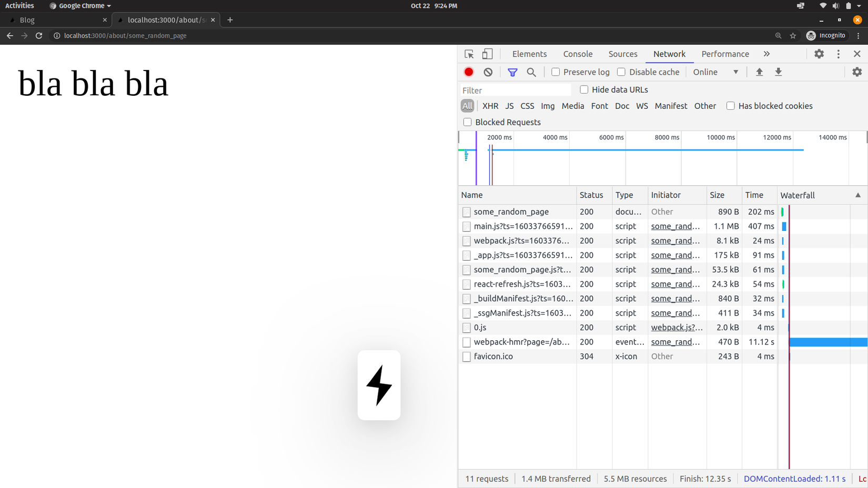
Task: Filter requests by WS
Action: 642,106
